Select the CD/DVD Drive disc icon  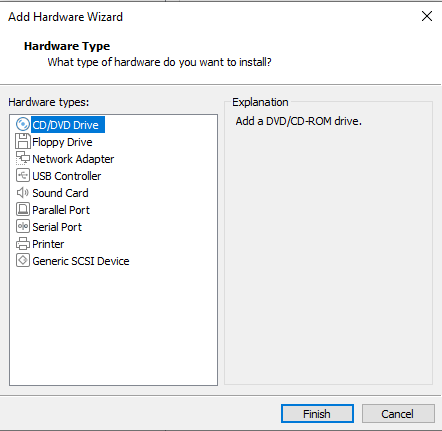(x=23, y=124)
